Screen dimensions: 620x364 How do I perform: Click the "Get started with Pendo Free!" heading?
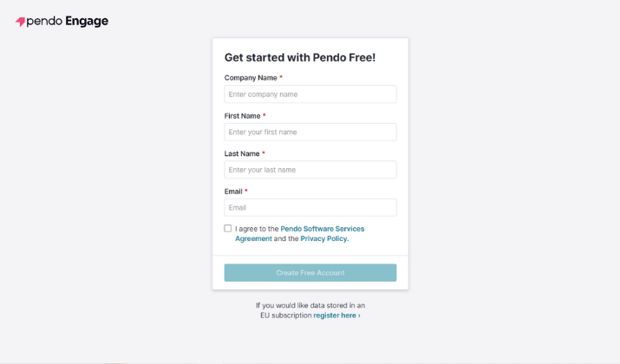pyautogui.click(x=300, y=57)
